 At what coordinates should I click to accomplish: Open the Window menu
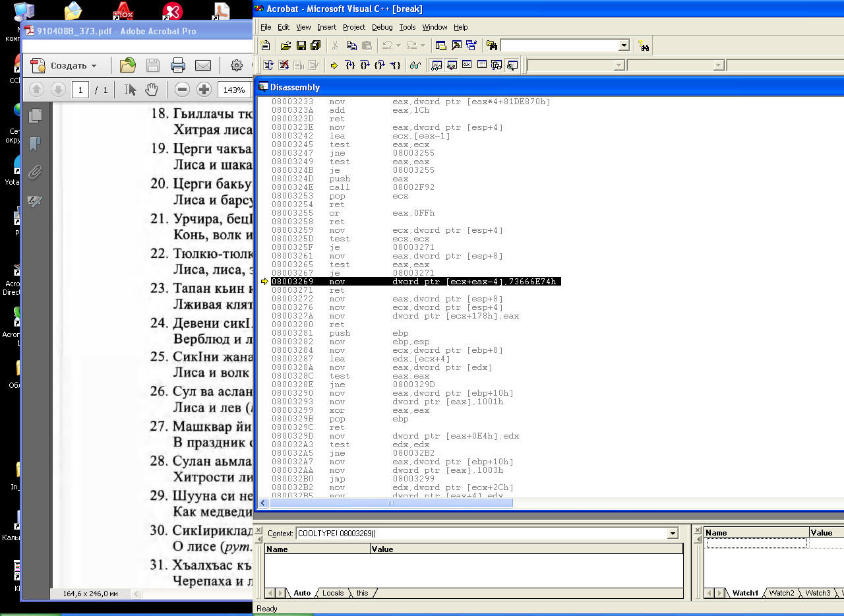pos(435,27)
